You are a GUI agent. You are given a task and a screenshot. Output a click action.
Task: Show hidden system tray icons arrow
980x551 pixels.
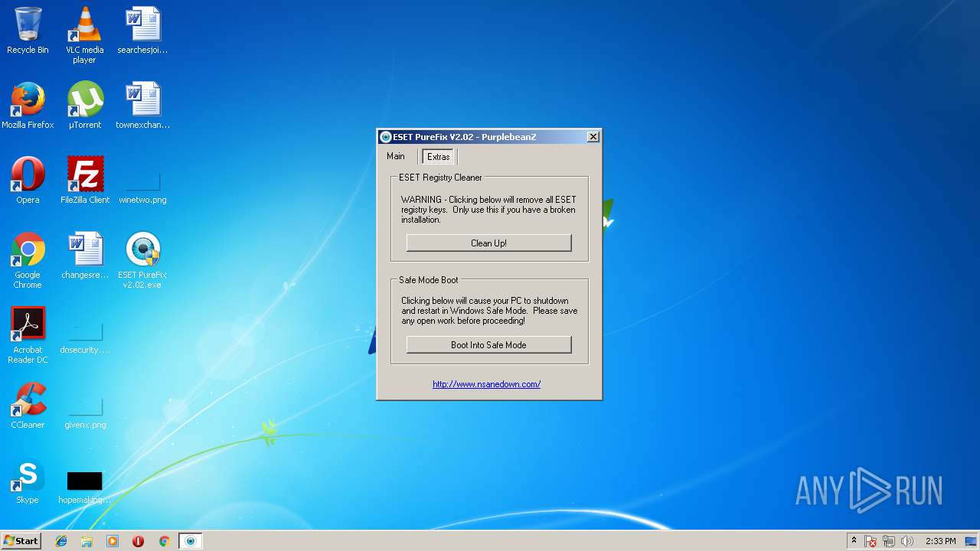click(854, 541)
